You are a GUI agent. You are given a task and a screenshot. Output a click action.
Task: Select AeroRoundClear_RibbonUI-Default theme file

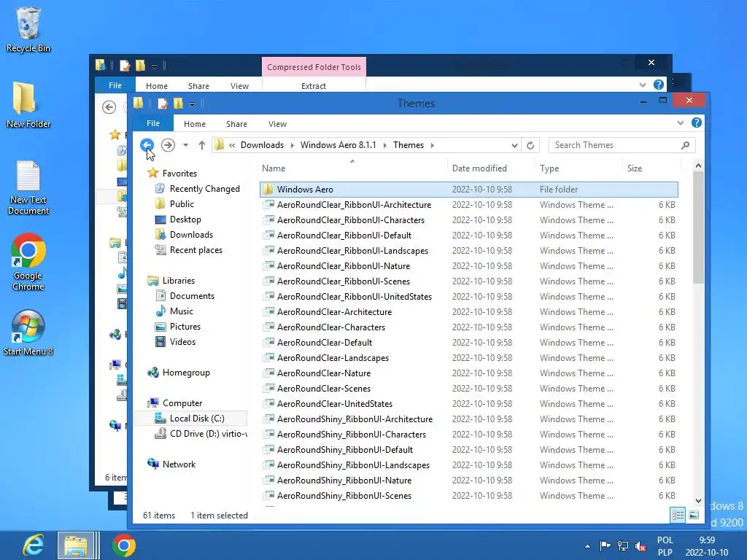(469, 236)
